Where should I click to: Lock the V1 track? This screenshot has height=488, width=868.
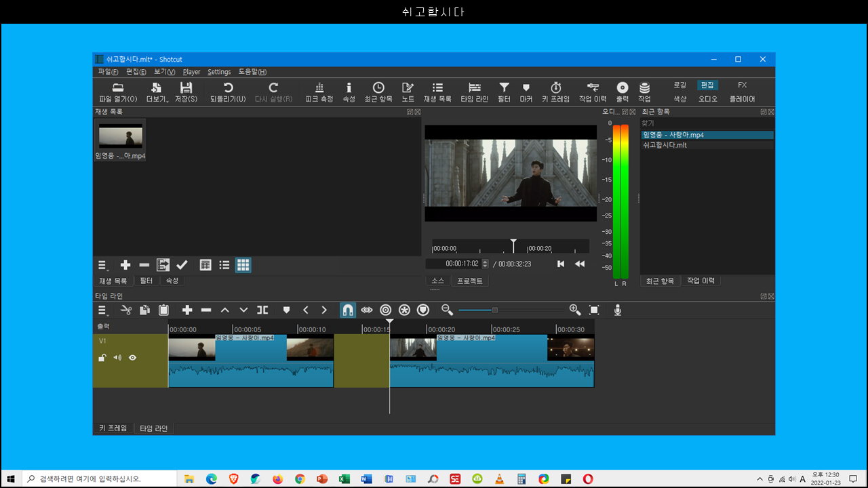[x=102, y=357]
